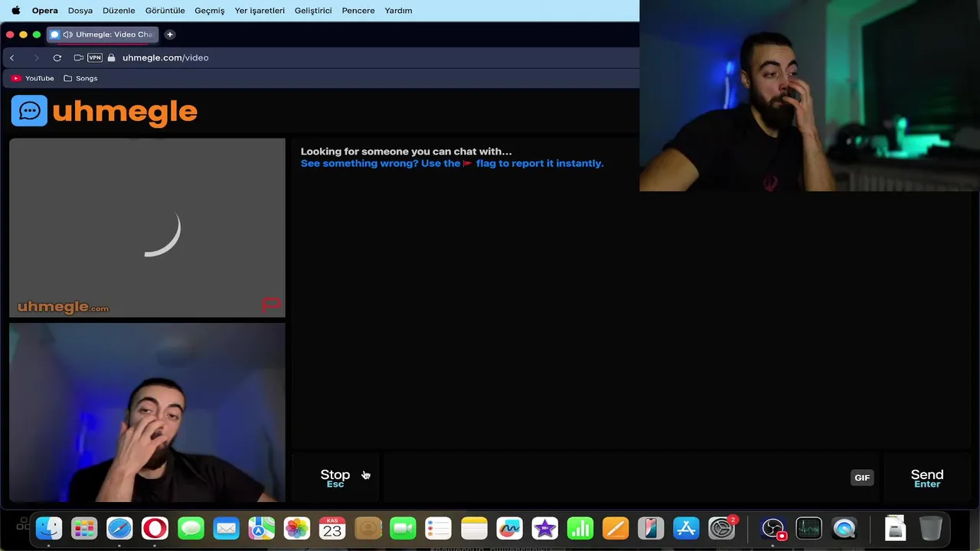
Task: Click your own webcam preview
Action: coord(147,412)
